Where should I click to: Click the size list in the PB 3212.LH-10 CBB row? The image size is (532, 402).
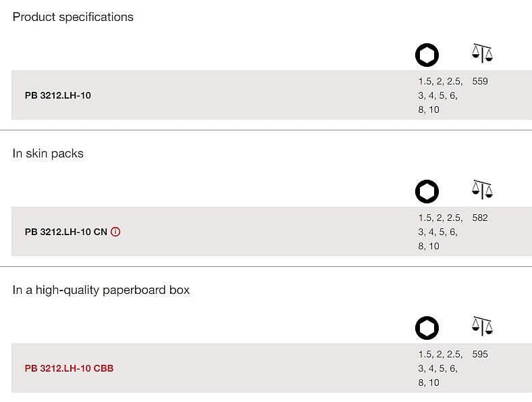point(440,368)
